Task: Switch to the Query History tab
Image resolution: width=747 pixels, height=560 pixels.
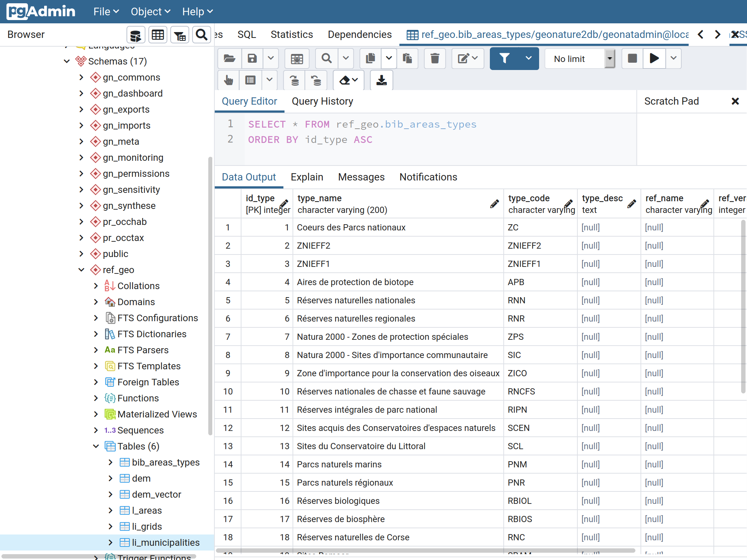Action: pos(322,101)
